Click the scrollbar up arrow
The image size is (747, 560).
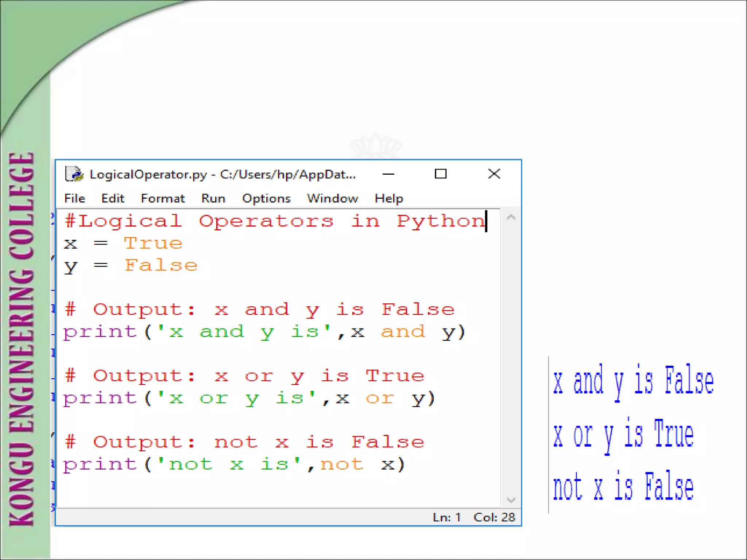pyautogui.click(x=511, y=218)
